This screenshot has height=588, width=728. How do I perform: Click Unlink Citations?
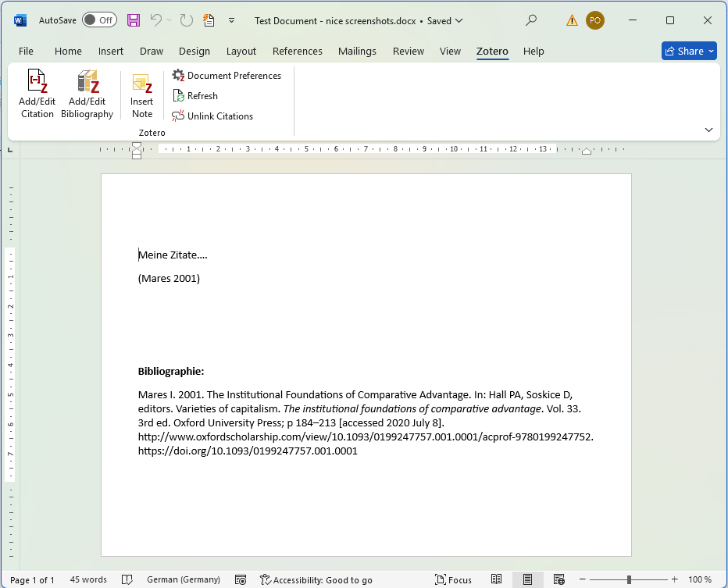(x=212, y=116)
